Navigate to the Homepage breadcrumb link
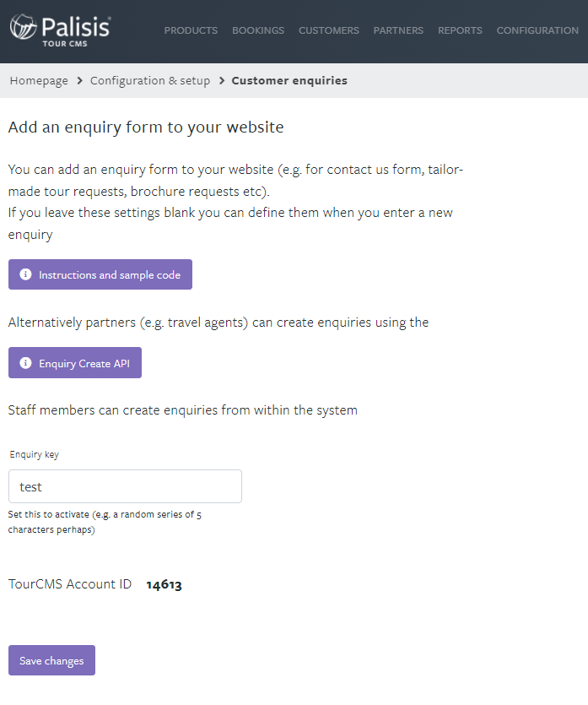Viewport: 588px width, 705px height. tap(39, 81)
